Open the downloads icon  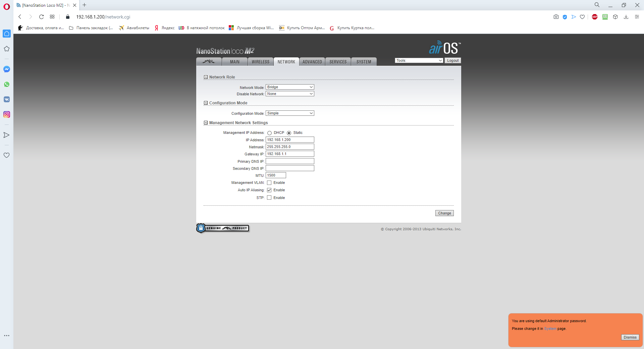pyautogui.click(x=626, y=17)
